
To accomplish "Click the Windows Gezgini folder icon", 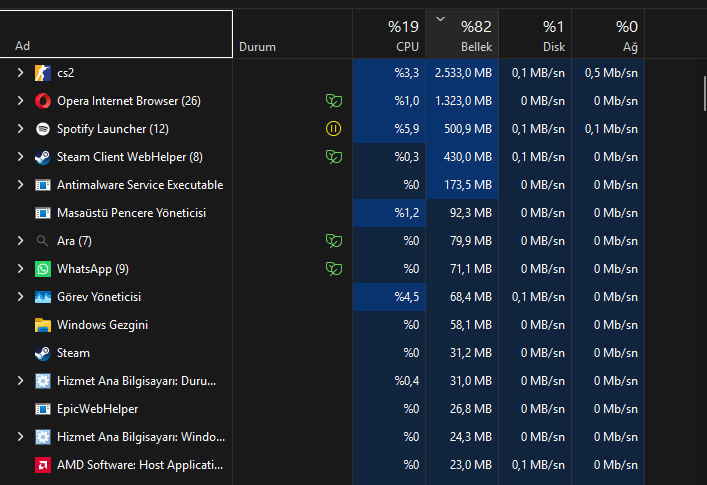I will (x=43, y=325).
